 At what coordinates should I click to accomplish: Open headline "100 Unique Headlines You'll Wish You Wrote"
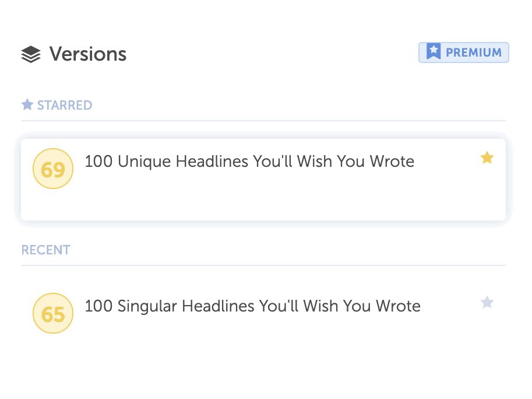pyautogui.click(x=249, y=162)
